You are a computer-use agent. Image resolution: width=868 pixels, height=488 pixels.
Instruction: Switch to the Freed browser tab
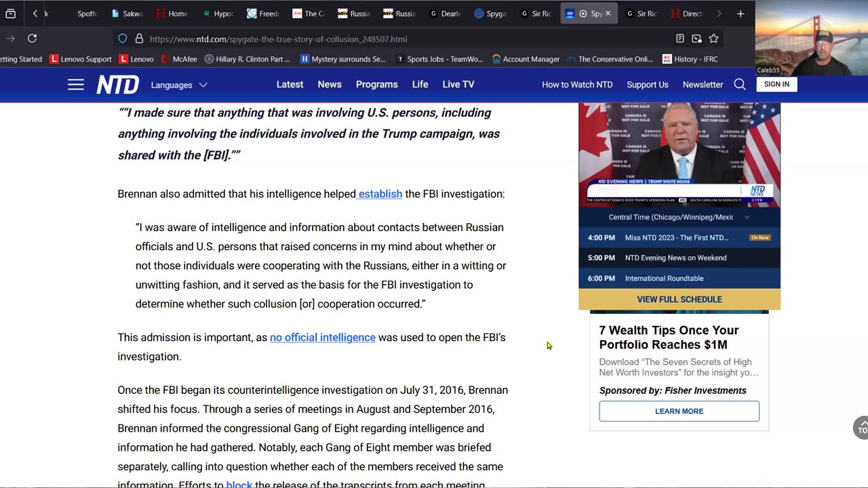262,14
